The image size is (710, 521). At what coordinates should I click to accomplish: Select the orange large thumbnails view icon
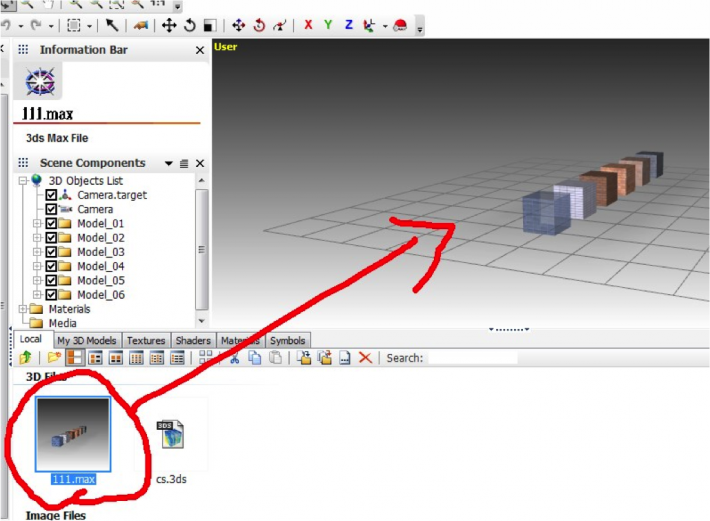click(75, 358)
